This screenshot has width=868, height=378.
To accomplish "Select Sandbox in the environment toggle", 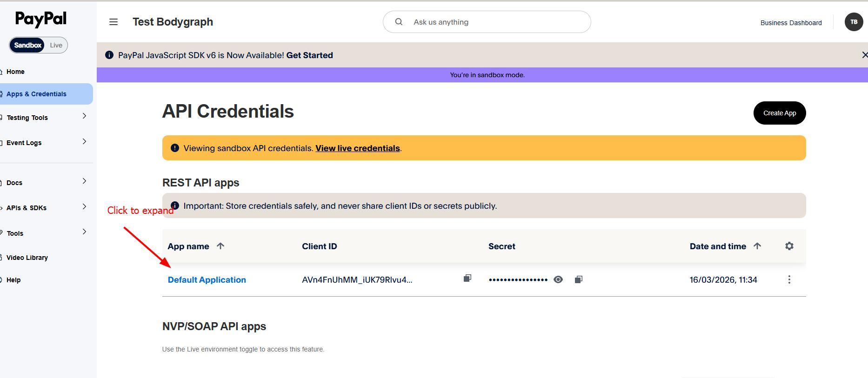I will [x=27, y=45].
